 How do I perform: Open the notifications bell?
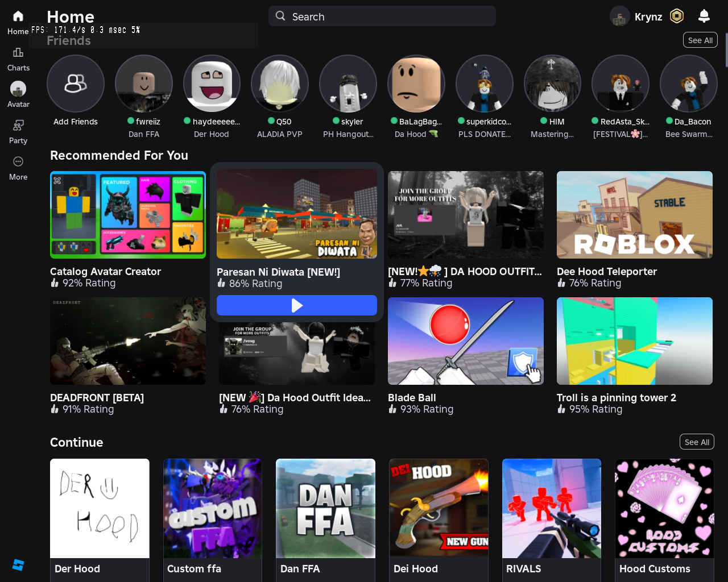(704, 16)
